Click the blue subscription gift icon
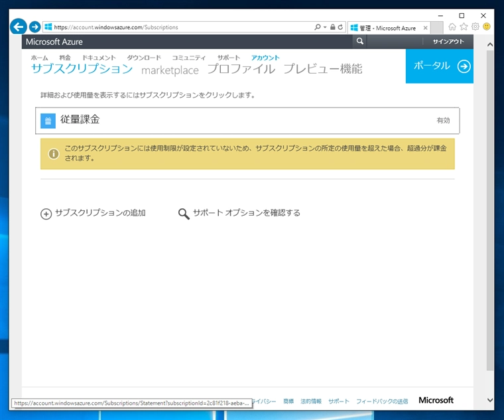This screenshot has height=420, width=504. click(48, 121)
